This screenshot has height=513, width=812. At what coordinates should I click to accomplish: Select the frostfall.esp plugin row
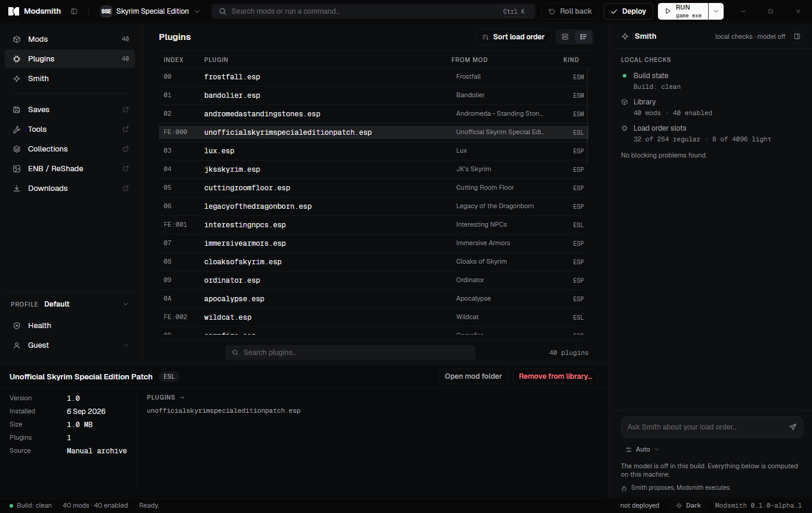pos(374,77)
